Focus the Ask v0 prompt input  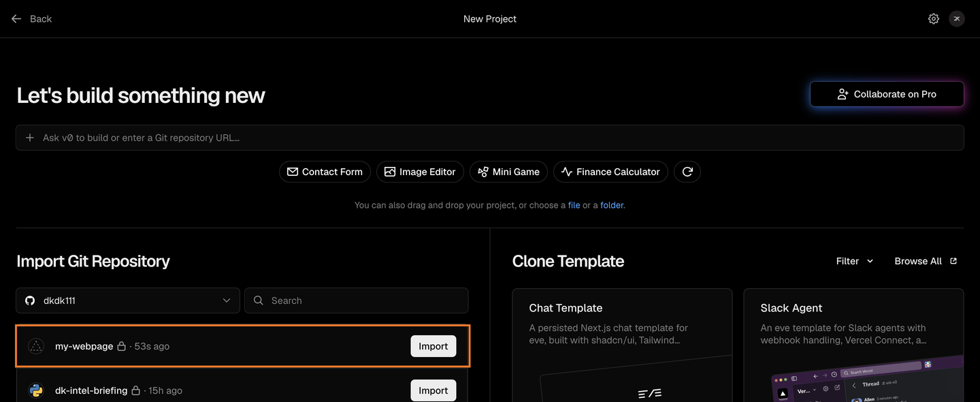[490, 138]
